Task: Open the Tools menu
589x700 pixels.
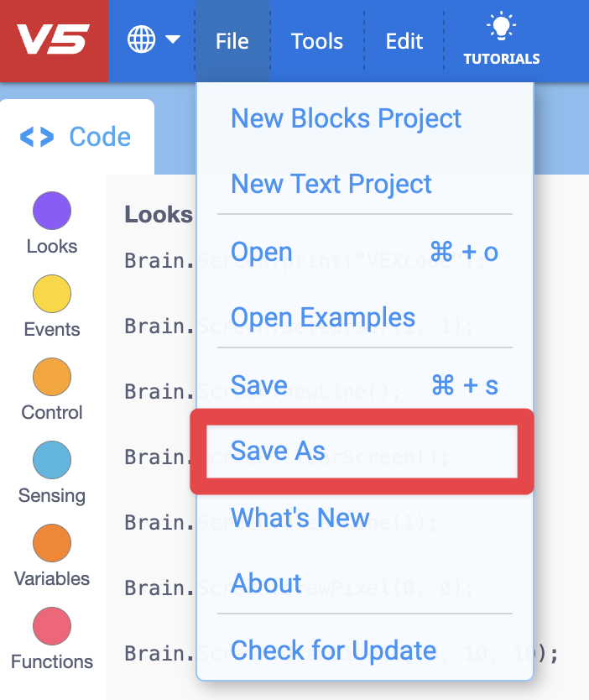Action: coord(316,39)
